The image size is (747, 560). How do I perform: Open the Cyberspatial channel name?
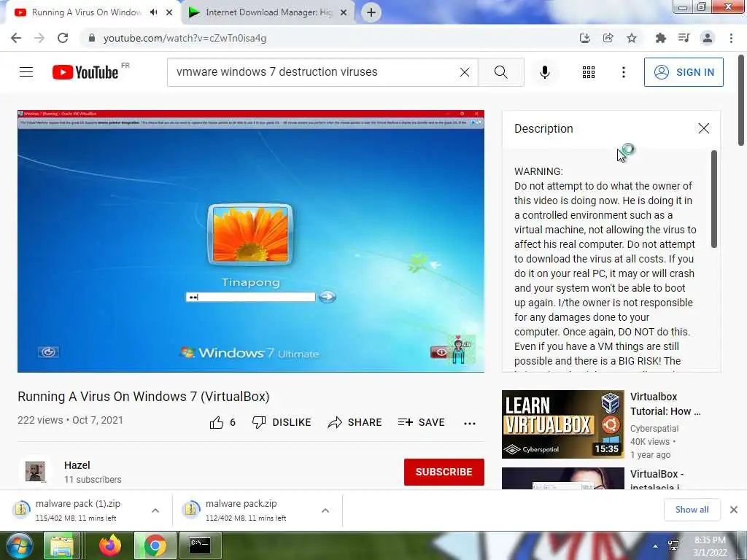654,429
